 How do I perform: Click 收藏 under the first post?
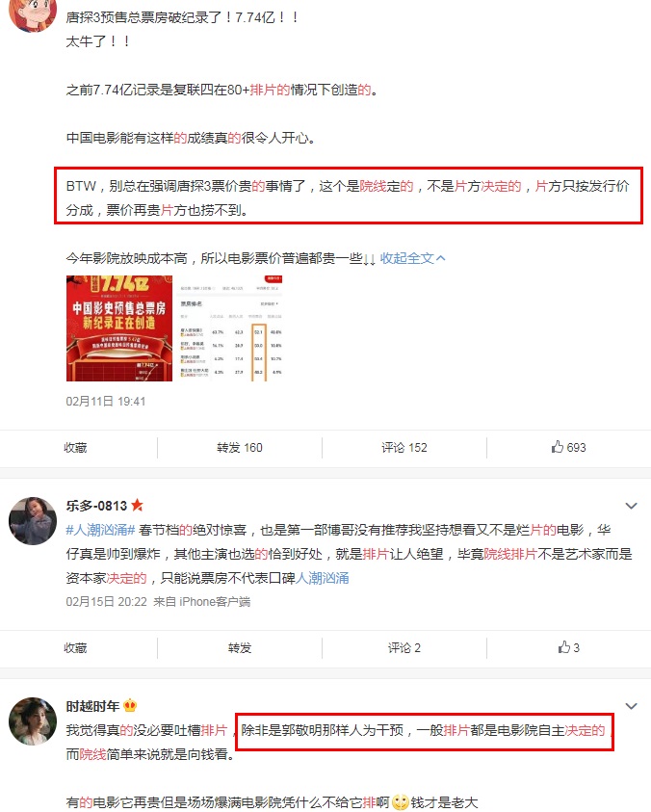75,448
